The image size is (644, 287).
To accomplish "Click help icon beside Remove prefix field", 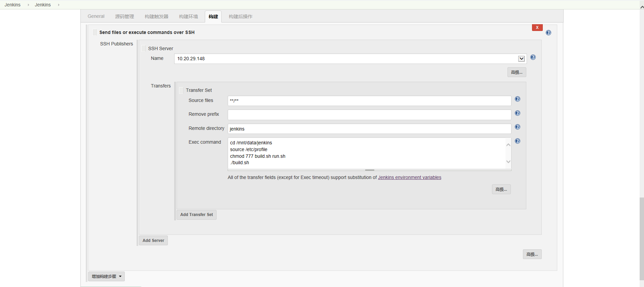I will pyautogui.click(x=517, y=113).
